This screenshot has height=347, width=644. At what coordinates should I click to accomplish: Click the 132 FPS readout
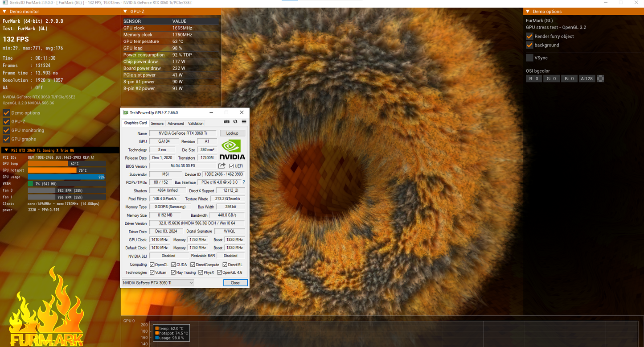point(16,39)
